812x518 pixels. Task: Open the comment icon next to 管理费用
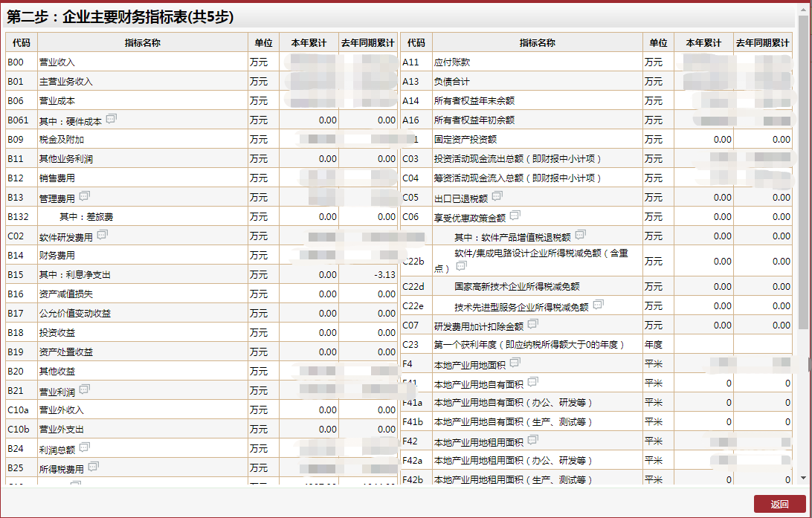click(85, 196)
